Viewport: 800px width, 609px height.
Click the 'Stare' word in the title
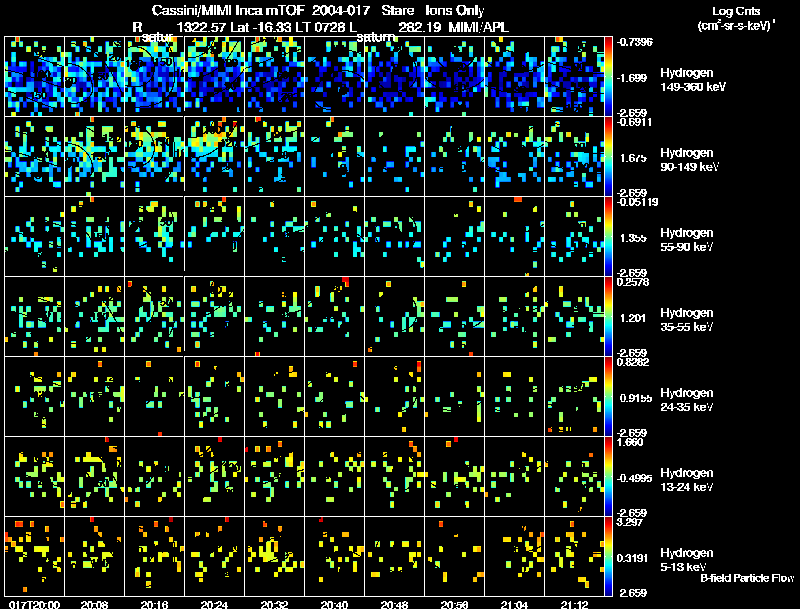coord(397,11)
